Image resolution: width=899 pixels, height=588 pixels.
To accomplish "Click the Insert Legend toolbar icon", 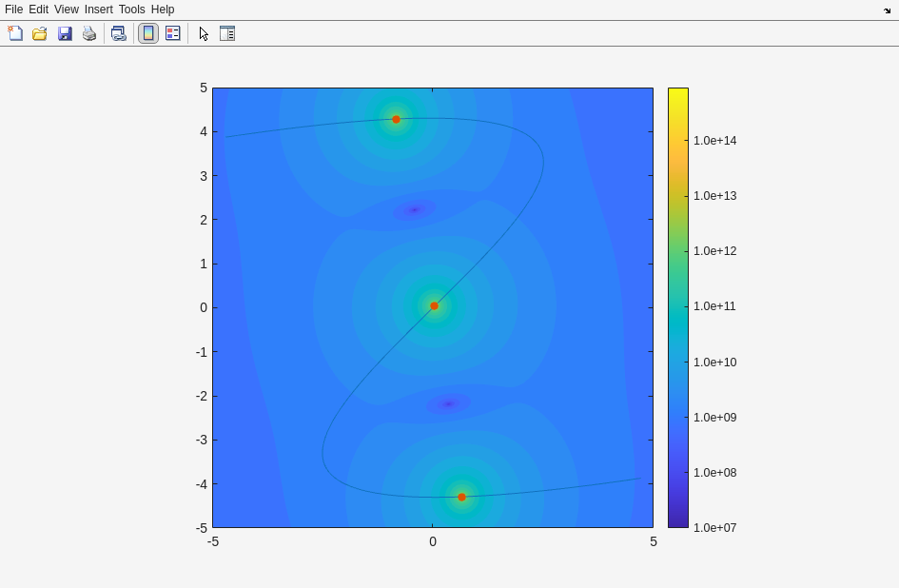I will [x=172, y=33].
